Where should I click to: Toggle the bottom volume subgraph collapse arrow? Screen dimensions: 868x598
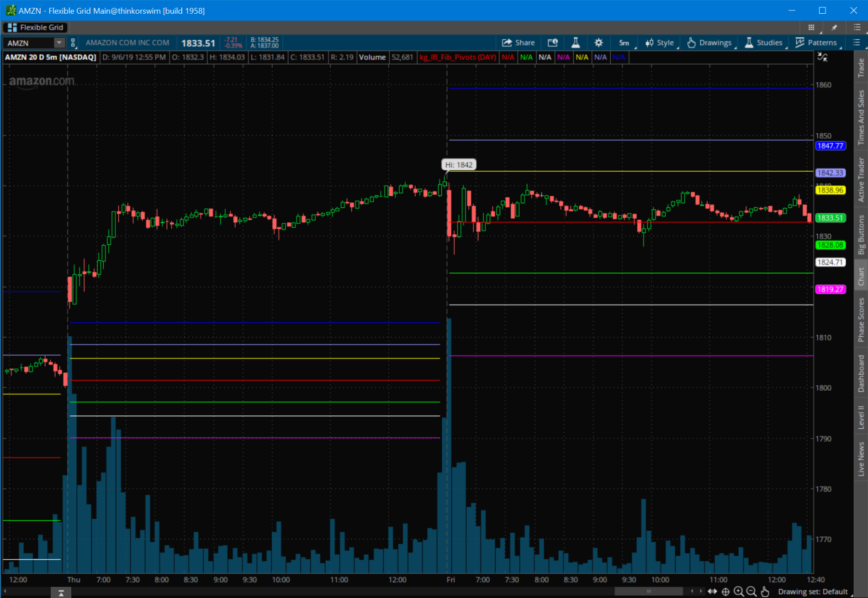click(61, 593)
